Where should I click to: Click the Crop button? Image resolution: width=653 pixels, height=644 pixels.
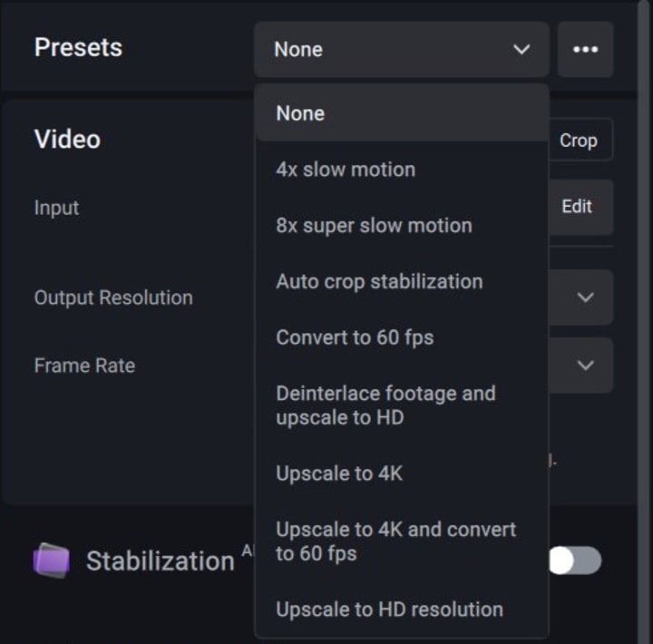579,141
